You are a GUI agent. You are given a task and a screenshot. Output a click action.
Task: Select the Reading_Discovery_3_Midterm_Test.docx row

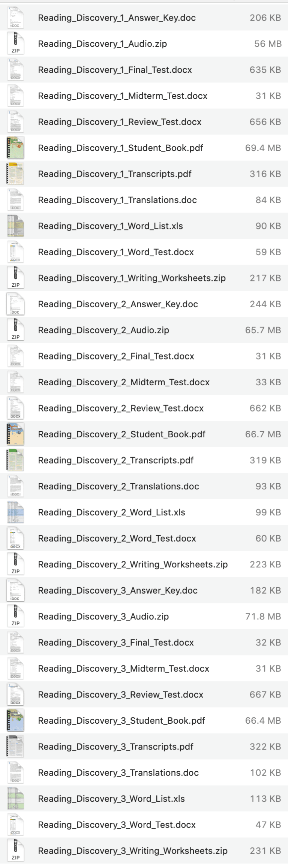[x=123, y=668]
